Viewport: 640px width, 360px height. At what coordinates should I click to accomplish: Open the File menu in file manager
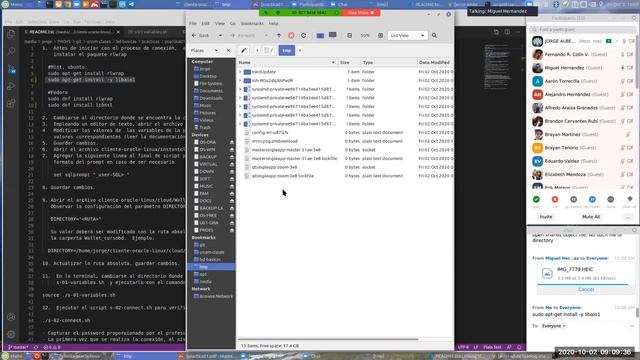[x=193, y=24]
